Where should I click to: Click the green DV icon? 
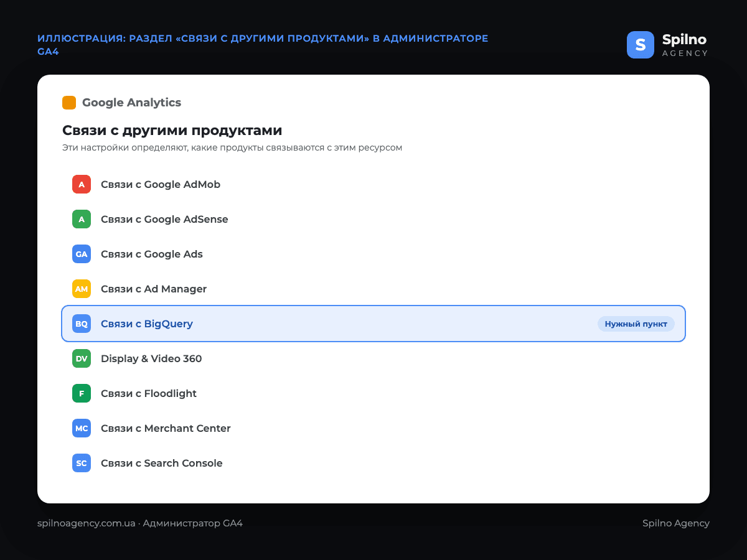(82, 358)
